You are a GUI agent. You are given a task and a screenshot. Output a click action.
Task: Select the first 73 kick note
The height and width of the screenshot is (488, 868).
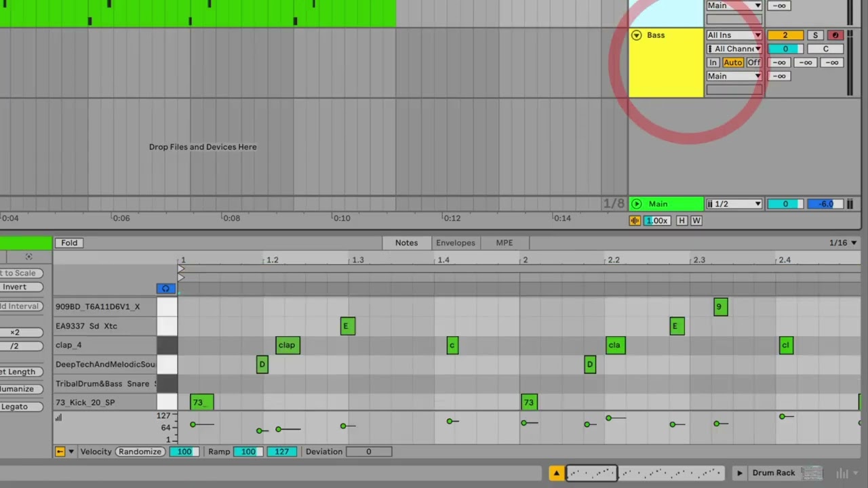point(201,403)
